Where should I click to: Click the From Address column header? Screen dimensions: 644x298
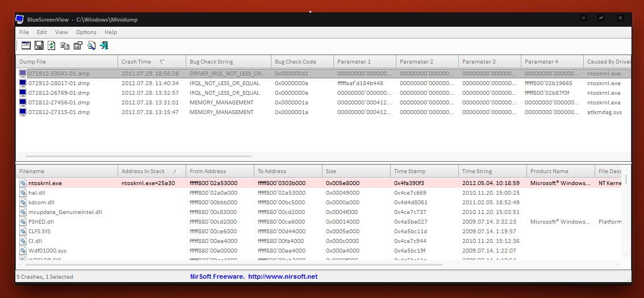tap(220, 171)
